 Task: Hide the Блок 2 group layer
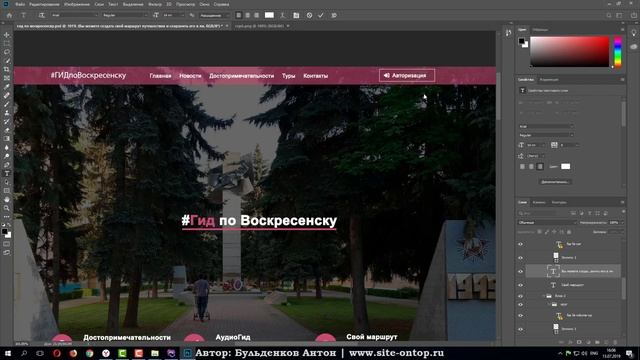pos(520,296)
